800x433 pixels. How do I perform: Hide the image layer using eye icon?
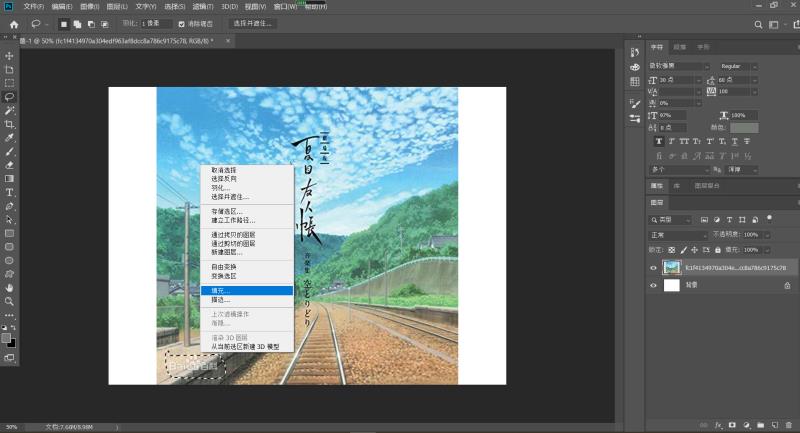[x=653, y=268]
